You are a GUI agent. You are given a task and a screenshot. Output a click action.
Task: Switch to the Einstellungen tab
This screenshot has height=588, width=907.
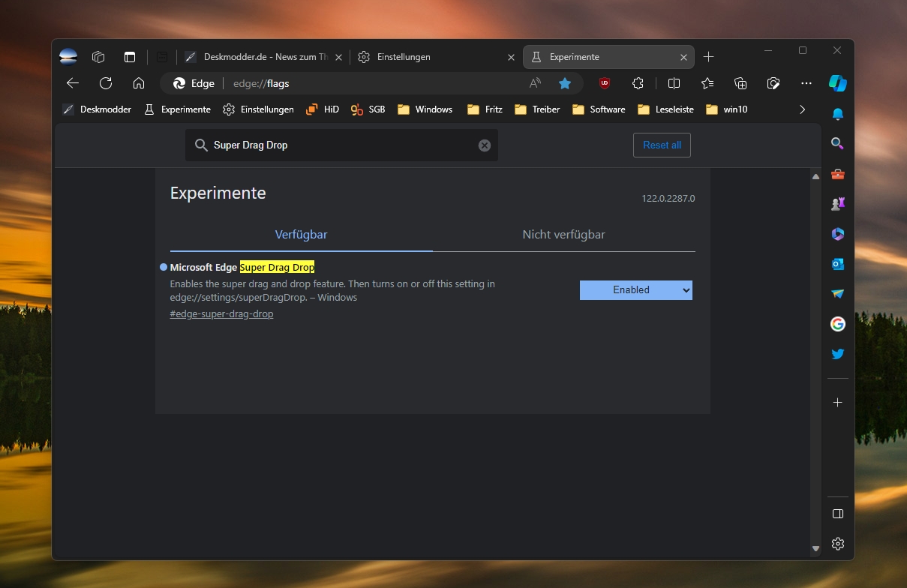[436, 57]
